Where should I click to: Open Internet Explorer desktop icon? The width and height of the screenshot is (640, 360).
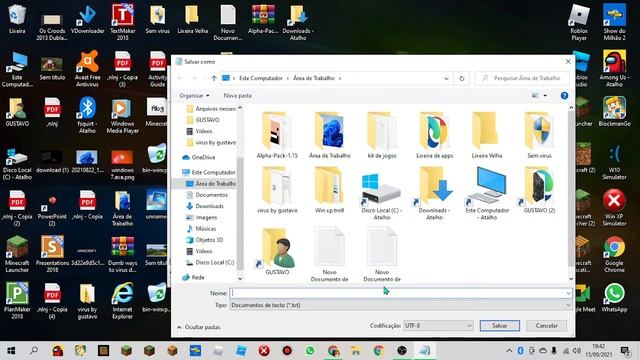point(122,301)
